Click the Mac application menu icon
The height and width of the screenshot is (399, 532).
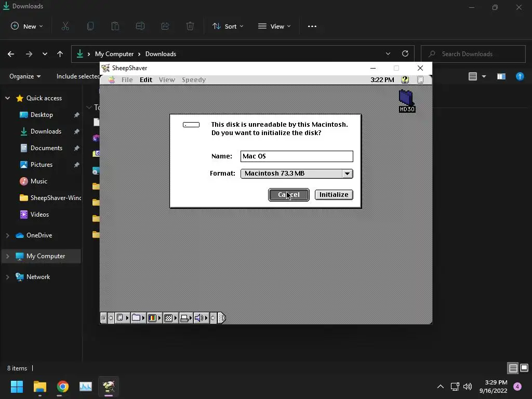coord(420,79)
